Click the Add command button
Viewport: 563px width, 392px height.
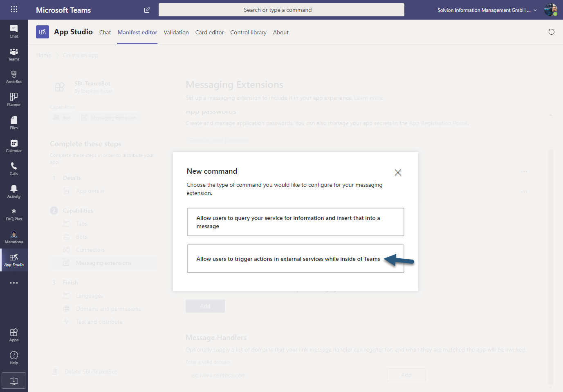tap(205, 306)
